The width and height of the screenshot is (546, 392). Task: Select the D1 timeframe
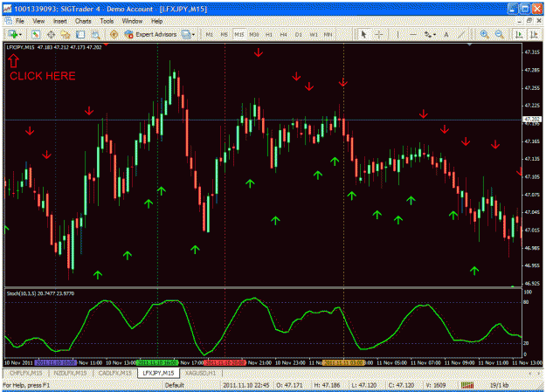(299, 34)
